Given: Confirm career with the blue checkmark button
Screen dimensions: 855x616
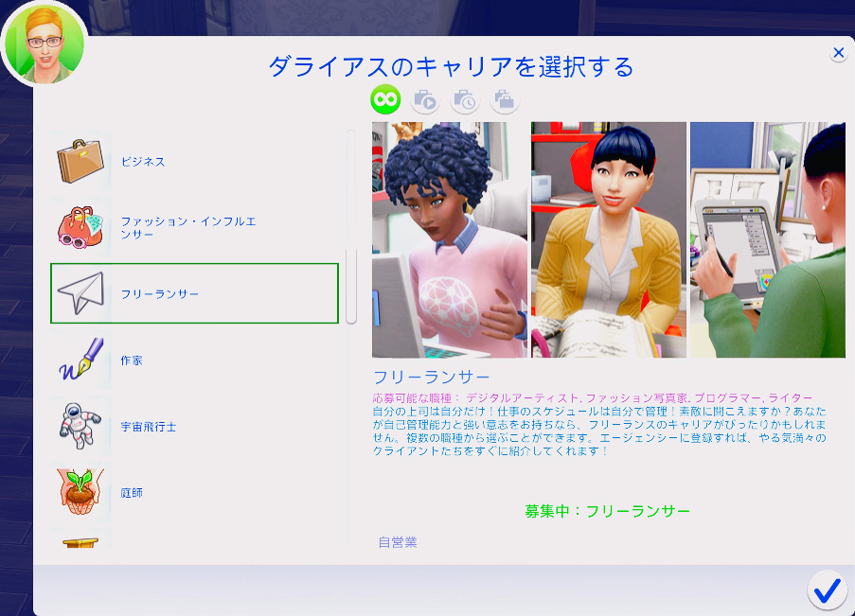Looking at the screenshot, I should coord(827,590).
